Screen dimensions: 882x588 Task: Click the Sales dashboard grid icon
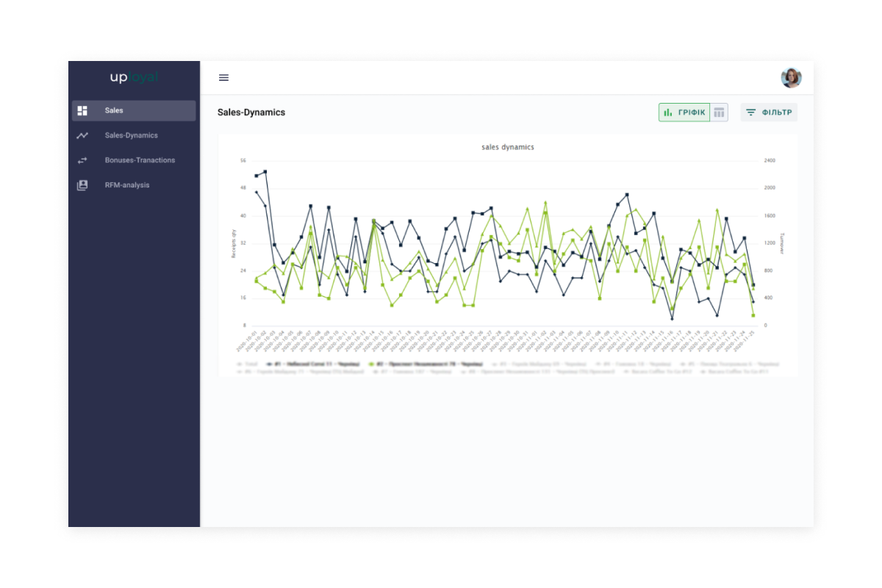(82, 111)
